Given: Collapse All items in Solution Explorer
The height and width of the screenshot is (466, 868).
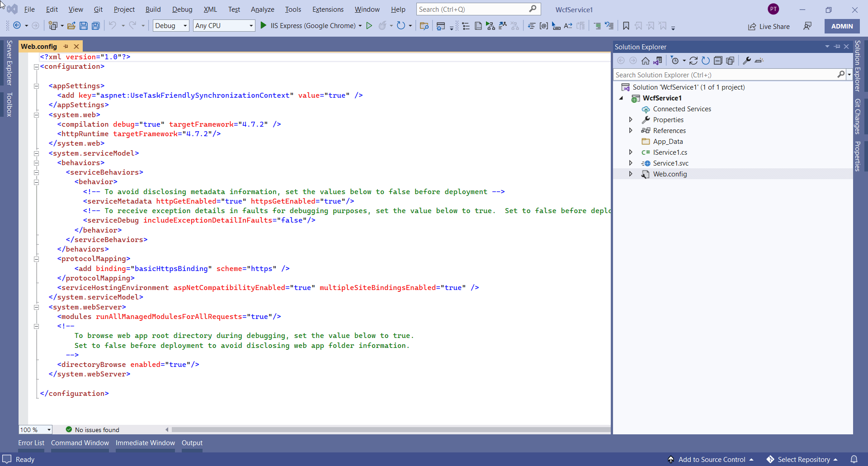Looking at the screenshot, I should (x=718, y=61).
